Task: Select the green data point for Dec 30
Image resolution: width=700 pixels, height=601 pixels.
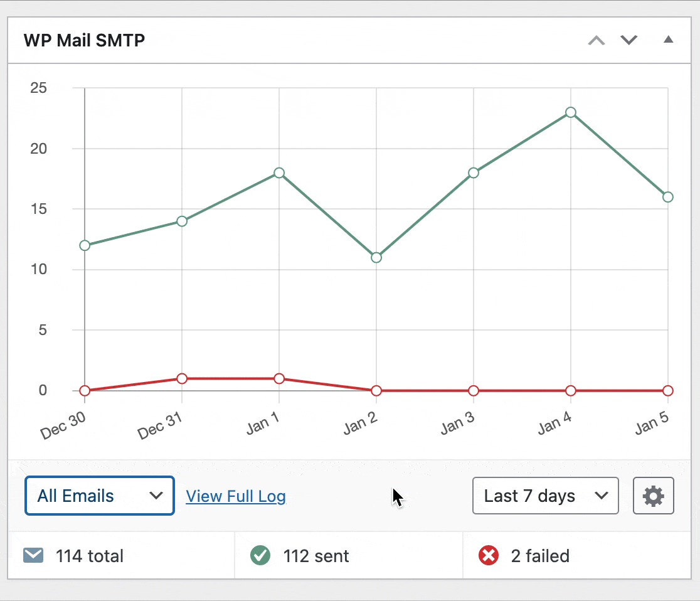Action: tap(85, 245)
